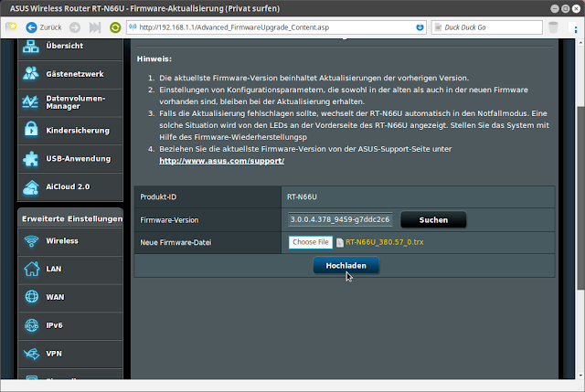Screen dimensions: 585x392
Task: Open VPN settings entry
Action: click(x=70, y=354)
